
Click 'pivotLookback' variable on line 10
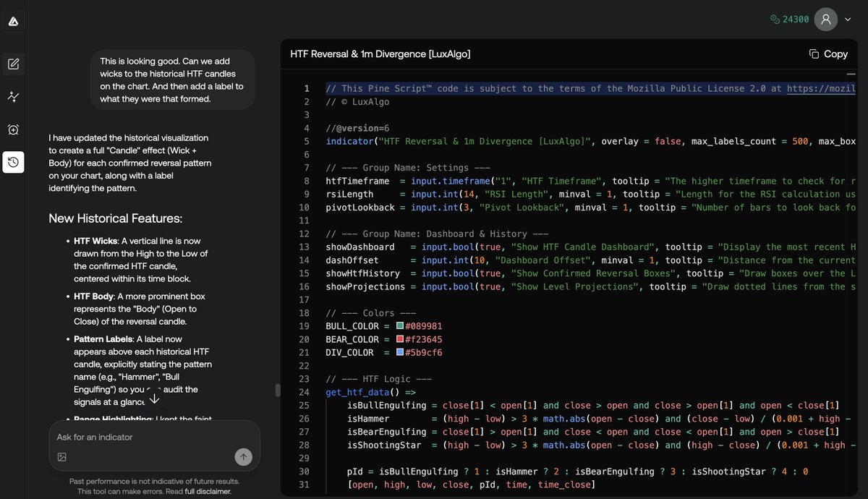tap(360, 207)
